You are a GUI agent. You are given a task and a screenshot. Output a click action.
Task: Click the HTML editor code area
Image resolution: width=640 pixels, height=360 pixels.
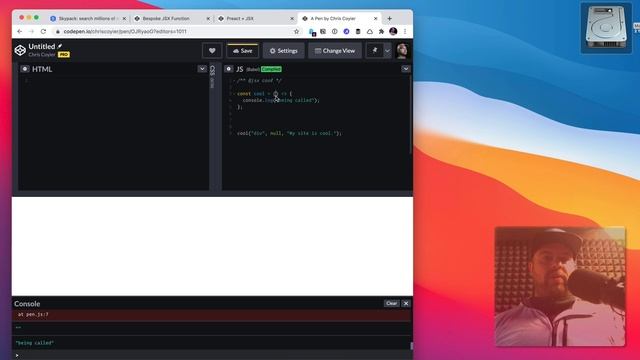(x=114, y=133)
